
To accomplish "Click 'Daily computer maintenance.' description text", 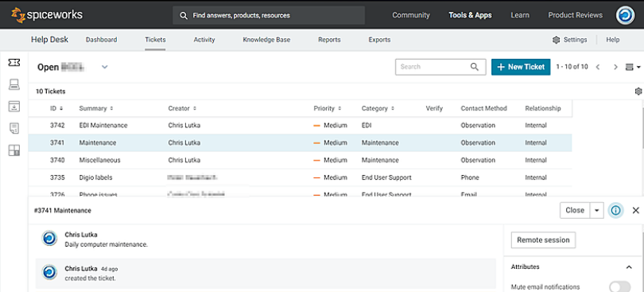I will [106, 244].
